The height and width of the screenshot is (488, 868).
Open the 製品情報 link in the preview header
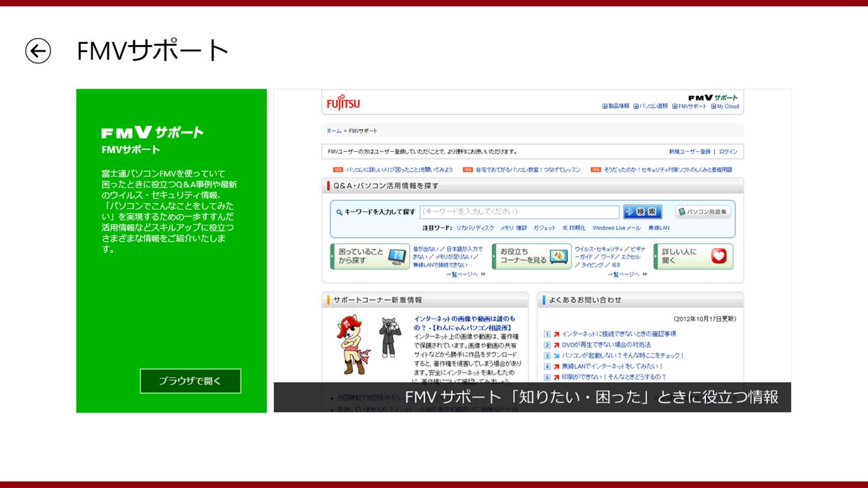tap(616, 106)
